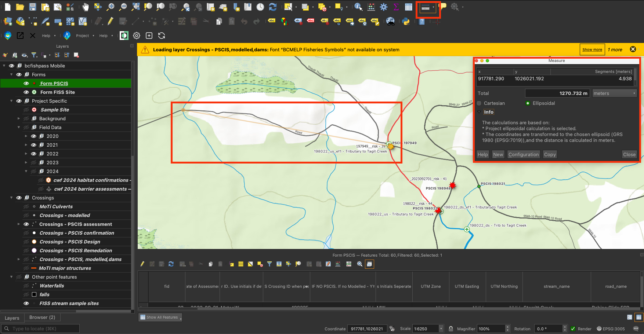Open the attribute table toolbar icon
The width and height of the screenshot is (644, 334).
coord(409,7)
